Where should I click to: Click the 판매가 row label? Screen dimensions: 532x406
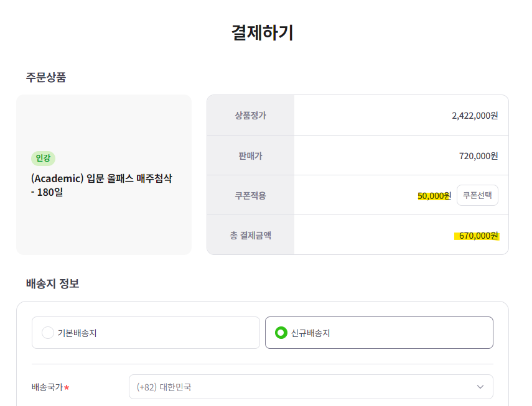[x=250, y=155]
